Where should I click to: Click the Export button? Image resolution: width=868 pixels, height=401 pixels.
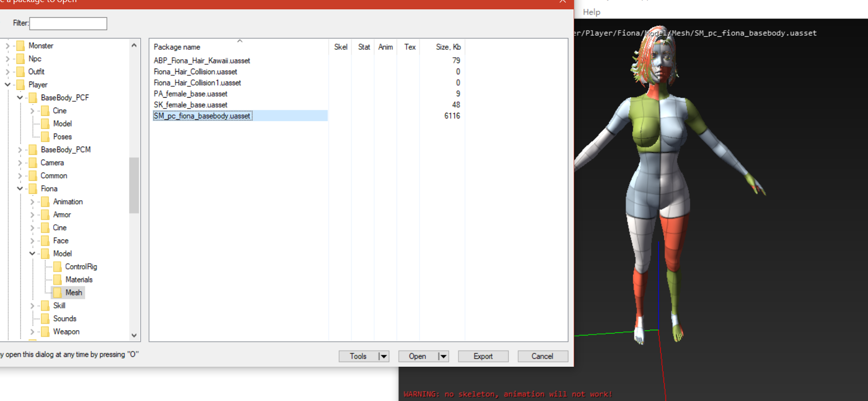[483, 356]
